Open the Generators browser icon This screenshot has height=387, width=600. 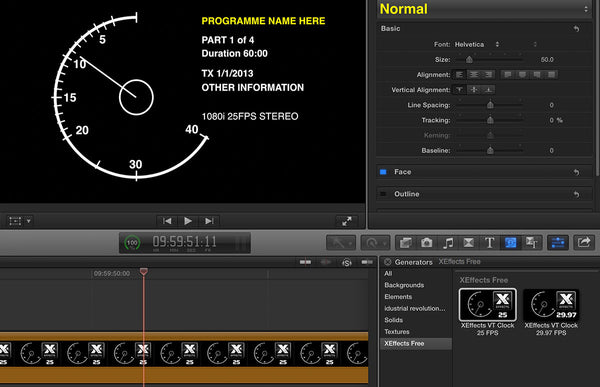click(510, 243)
